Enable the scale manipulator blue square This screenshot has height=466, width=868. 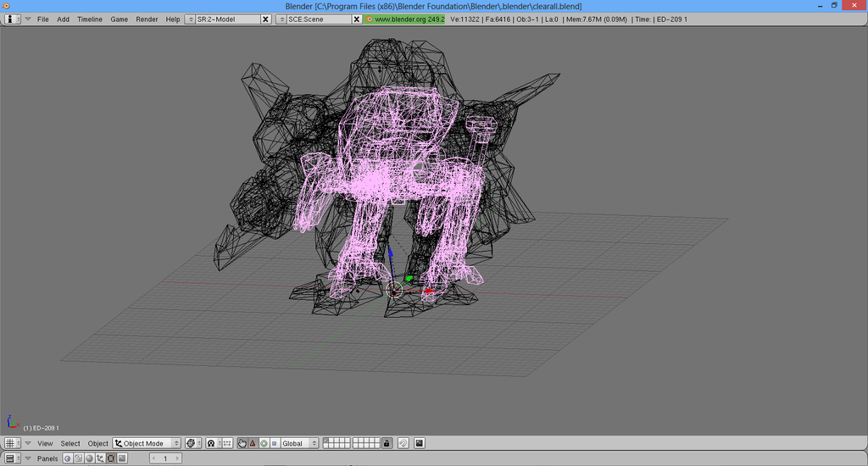[274, 443]
